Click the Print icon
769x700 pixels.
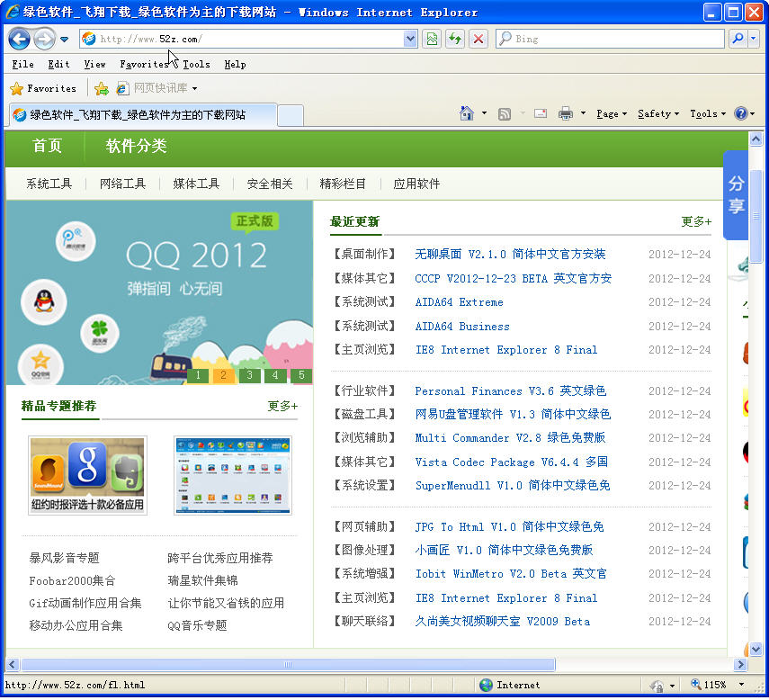click(x=565, y=113)
